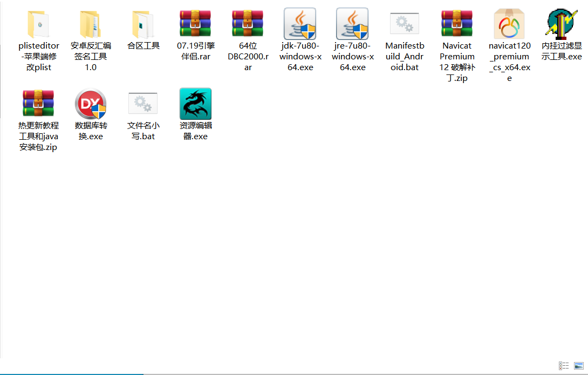Switch to large icons thumbnail view

tap(579, 366)
